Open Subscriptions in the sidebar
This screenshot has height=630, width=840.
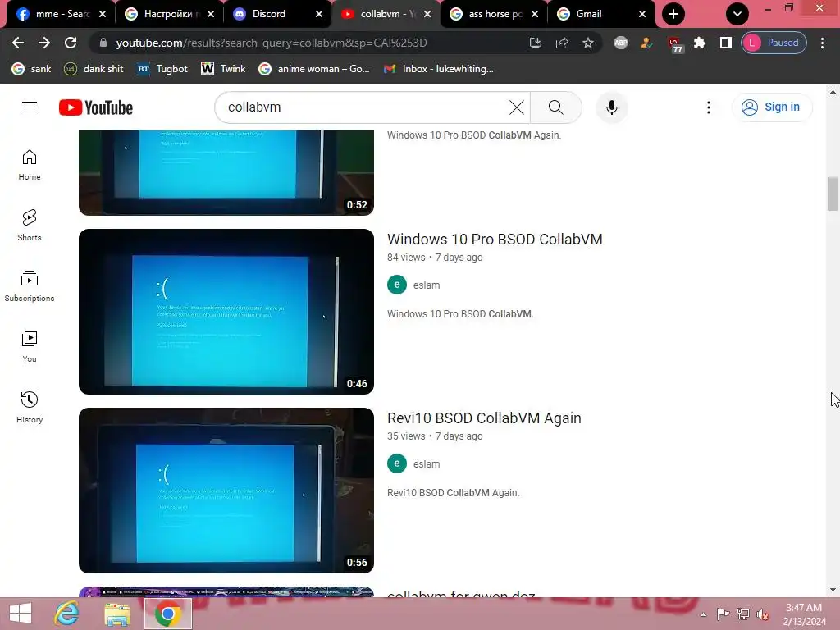[x=30, y=285]
